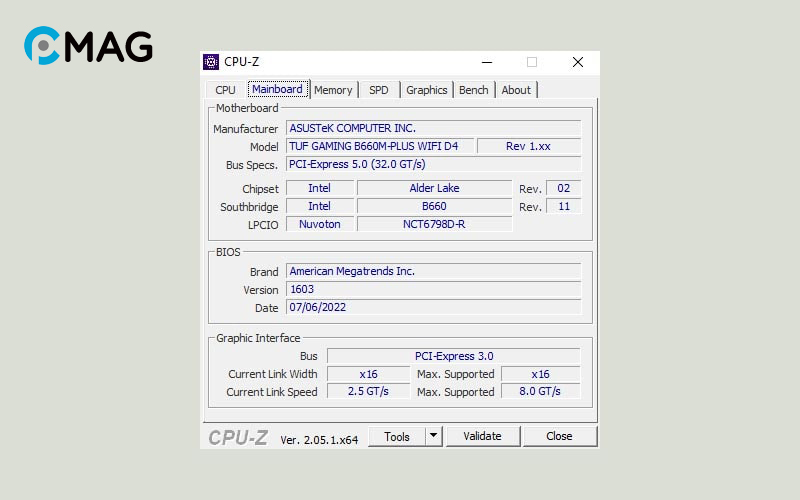This screenshot has height=500, width=800.
Task: Click the max supported x16 link width value
Action: pos(540,374)
